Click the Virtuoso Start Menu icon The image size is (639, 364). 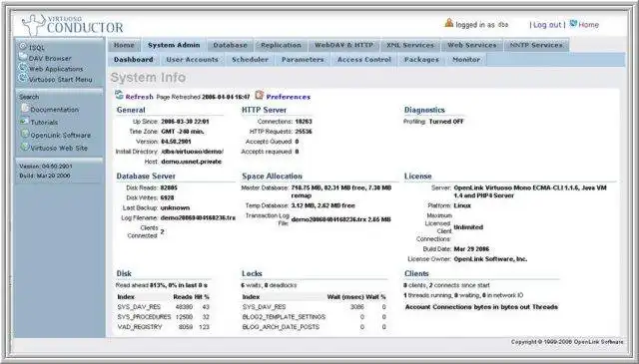click(x=23, y=78)
